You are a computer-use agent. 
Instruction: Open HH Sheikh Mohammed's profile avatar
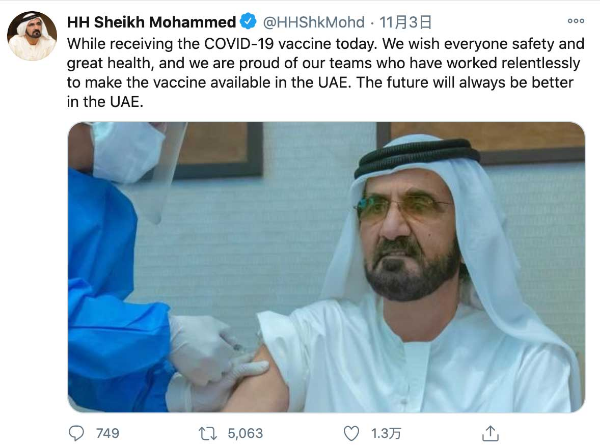pos(32,36)
